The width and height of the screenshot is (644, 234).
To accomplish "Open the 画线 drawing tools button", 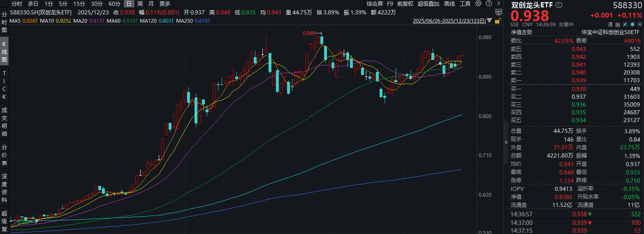I will [449, 4].
